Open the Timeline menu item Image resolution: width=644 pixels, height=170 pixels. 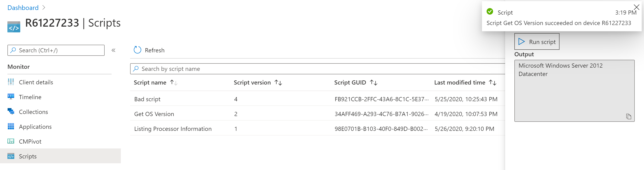[30, 97]
